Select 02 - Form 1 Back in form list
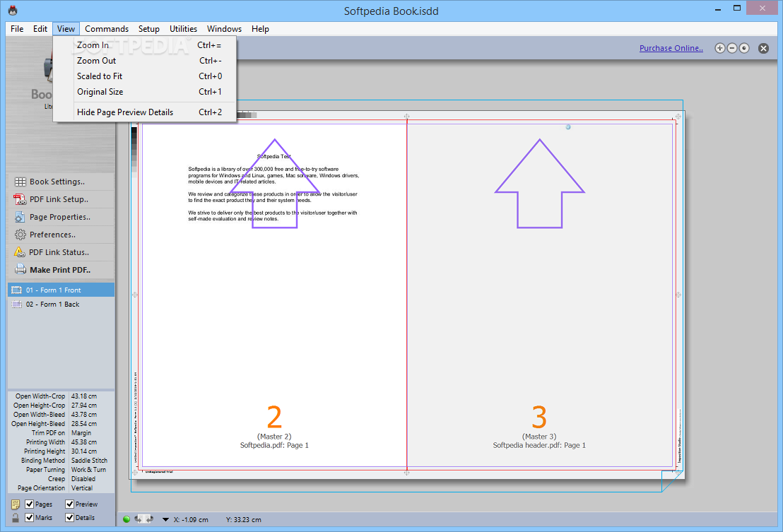Viewport: 783px width, 532px height. click(x=61, y=305)
